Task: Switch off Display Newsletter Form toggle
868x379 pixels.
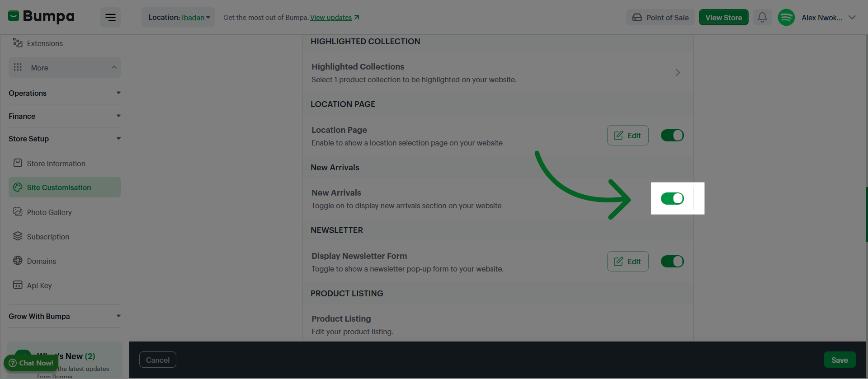Action: point(672,262)
